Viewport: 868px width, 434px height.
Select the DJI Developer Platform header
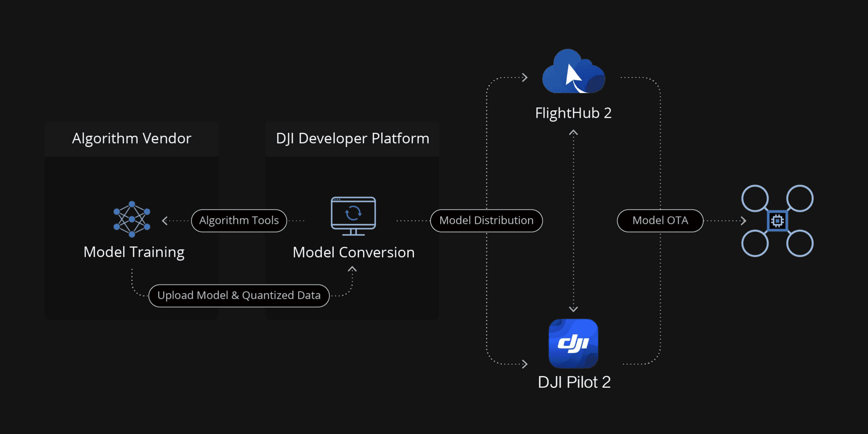point(352,139)
